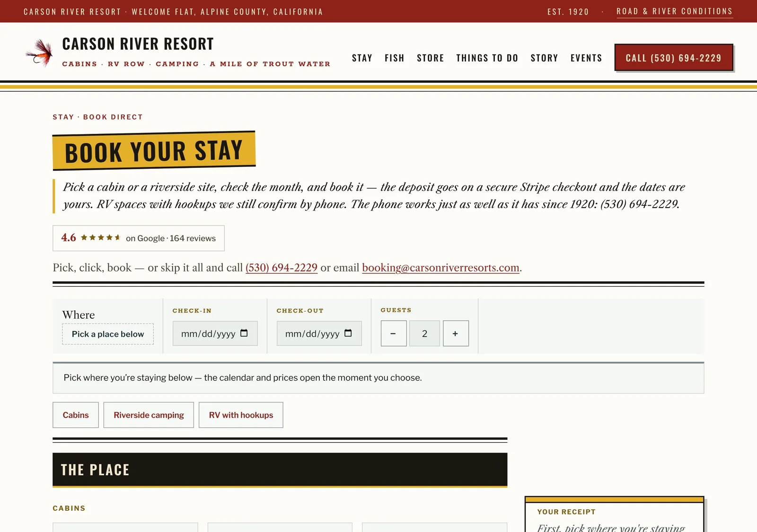Click the star rating icons

100,237
